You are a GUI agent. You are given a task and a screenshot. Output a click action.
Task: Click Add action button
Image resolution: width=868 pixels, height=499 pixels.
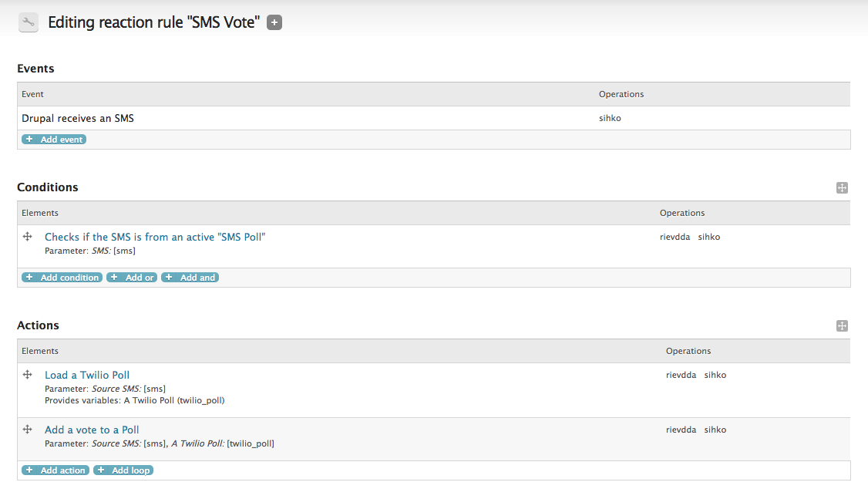(56, 470)
